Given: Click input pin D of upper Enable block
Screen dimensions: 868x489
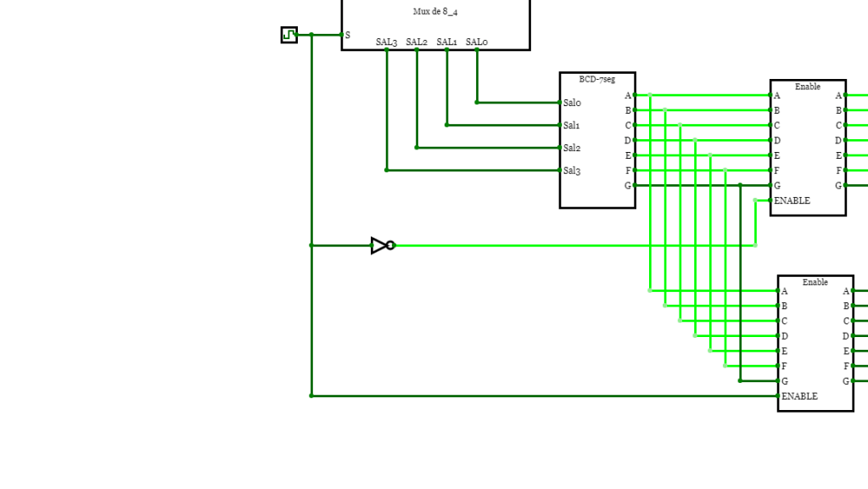Looking at the screenshot, I should [771, 140].
